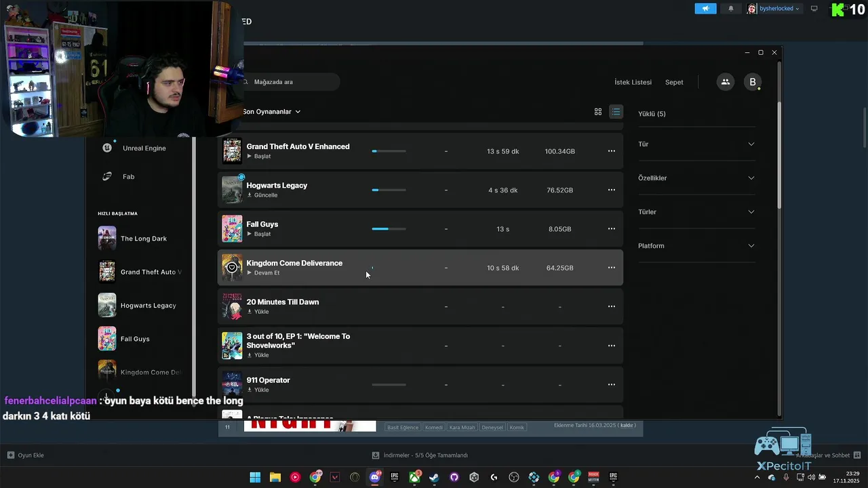Click Güncelle under Hogwarts Legacy
Screen dimensions: 868x488
pos(262,195)
